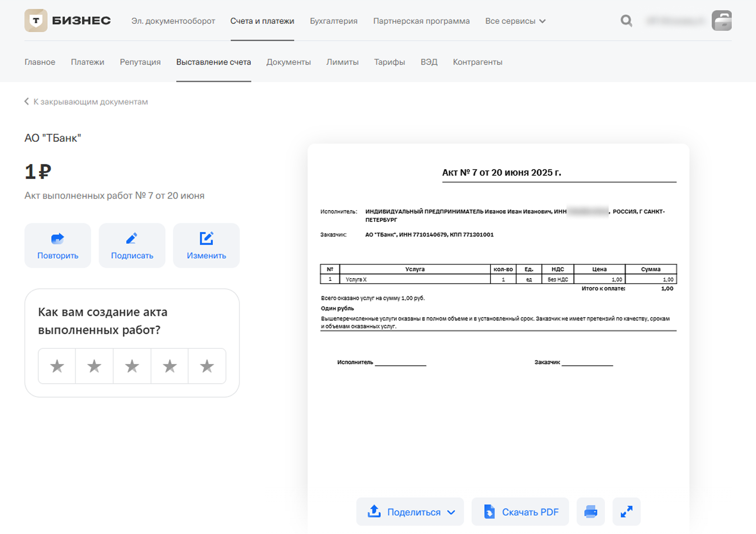756x534 pixels.
Task: Go to the Лимиты tab
Action: (x=342, y=62)
